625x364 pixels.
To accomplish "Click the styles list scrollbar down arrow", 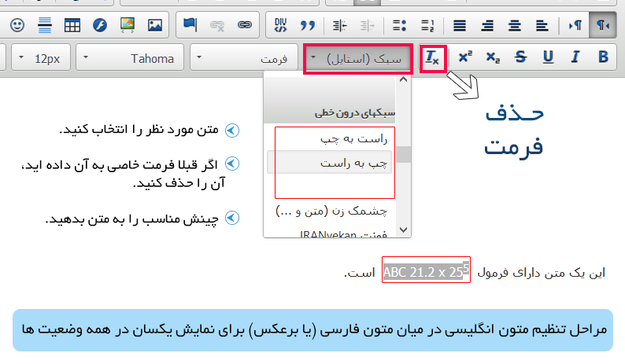I will (404, 230).
